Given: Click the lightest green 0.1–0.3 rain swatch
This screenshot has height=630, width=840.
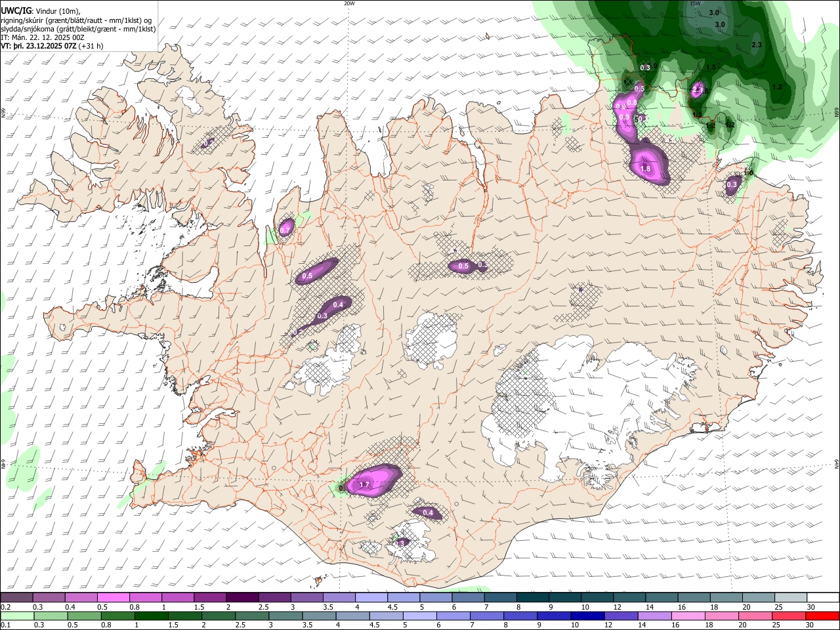Looking at the screenshot, I should [16, 616].
